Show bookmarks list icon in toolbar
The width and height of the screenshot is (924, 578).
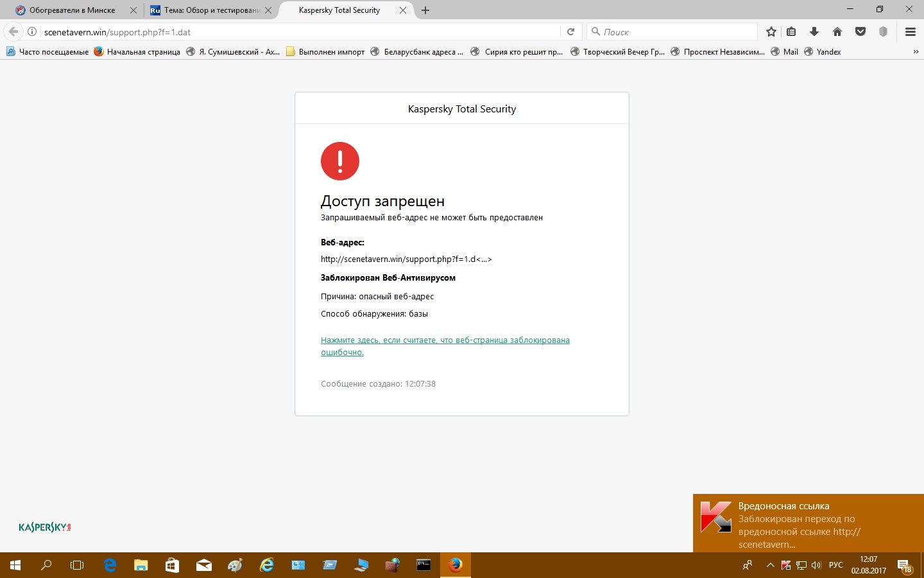point(792,31)
